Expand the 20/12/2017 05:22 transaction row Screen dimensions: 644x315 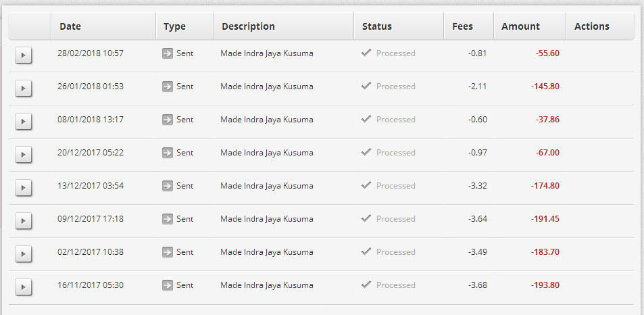(24, 154)
